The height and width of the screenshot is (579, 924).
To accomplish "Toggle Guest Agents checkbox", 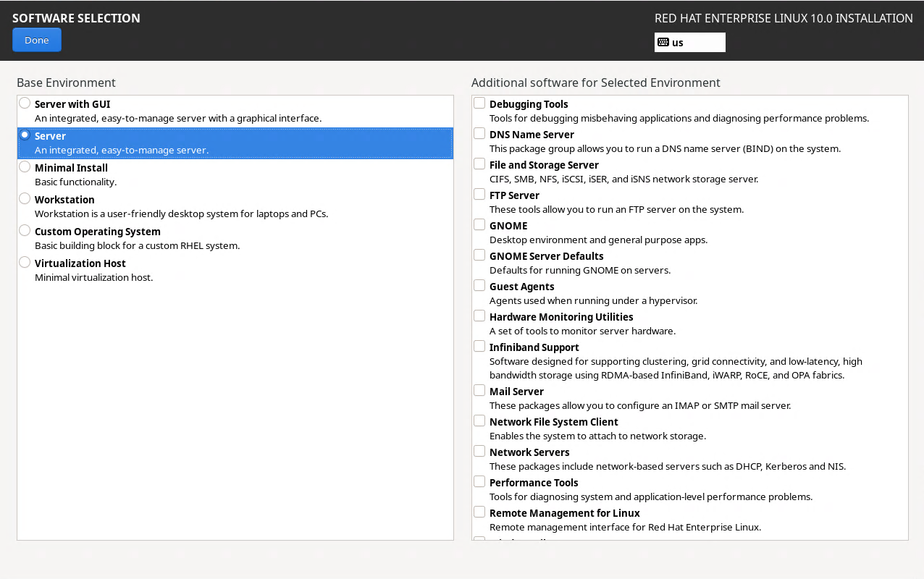I will pyautogui.click(x=479, y=286).
